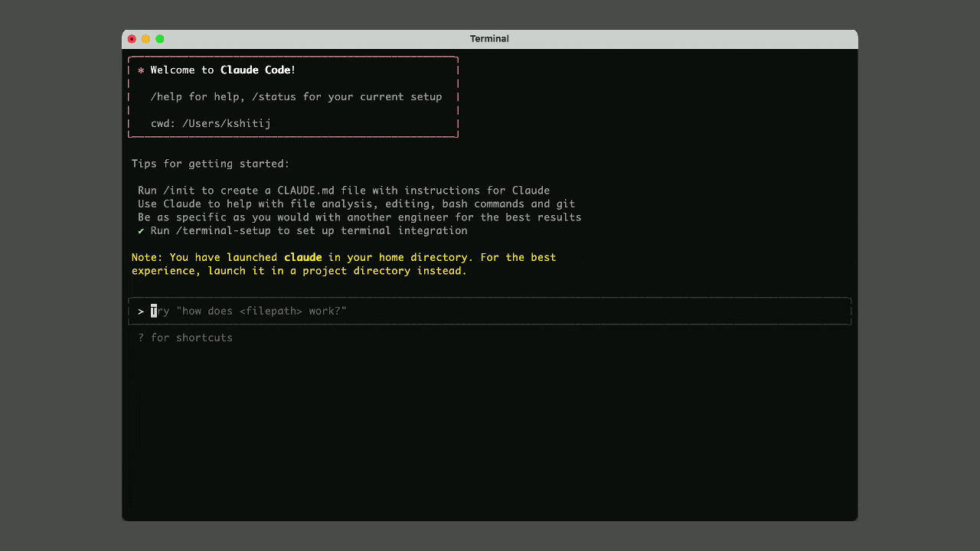Click the highlighted cursor block in prompt

click(154, 311)
